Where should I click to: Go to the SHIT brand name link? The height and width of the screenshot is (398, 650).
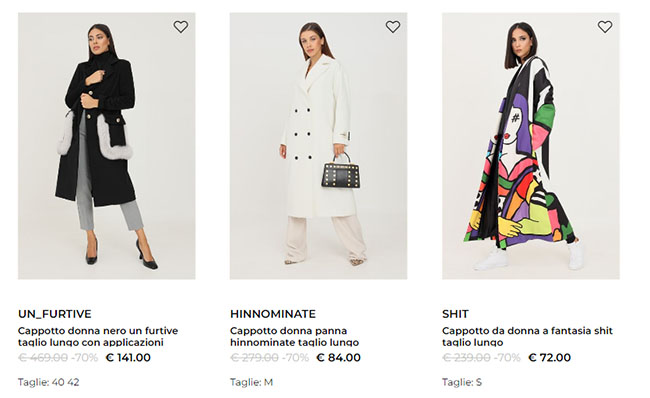455,314
